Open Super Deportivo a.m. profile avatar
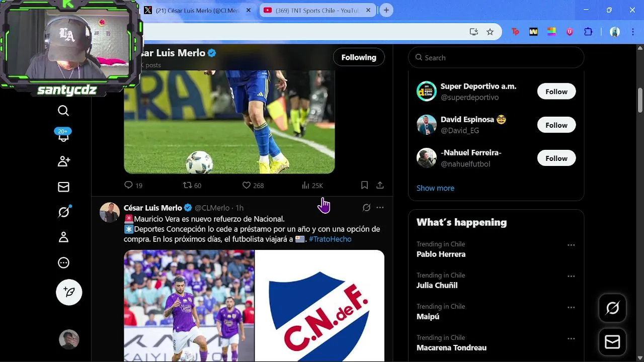Viewport: 644px width, 362px height. [426, 91]
